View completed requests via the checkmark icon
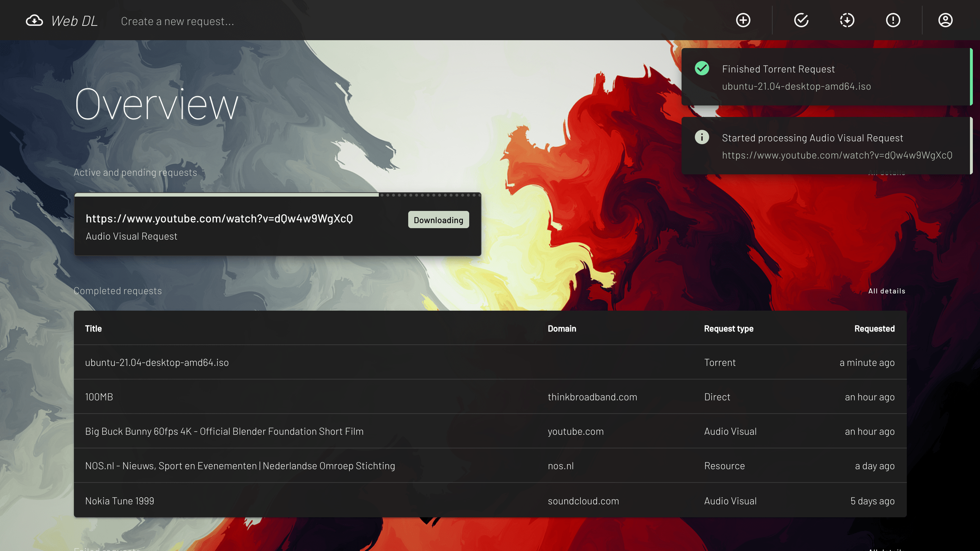980x551 pixels. [x=802, y=20]
